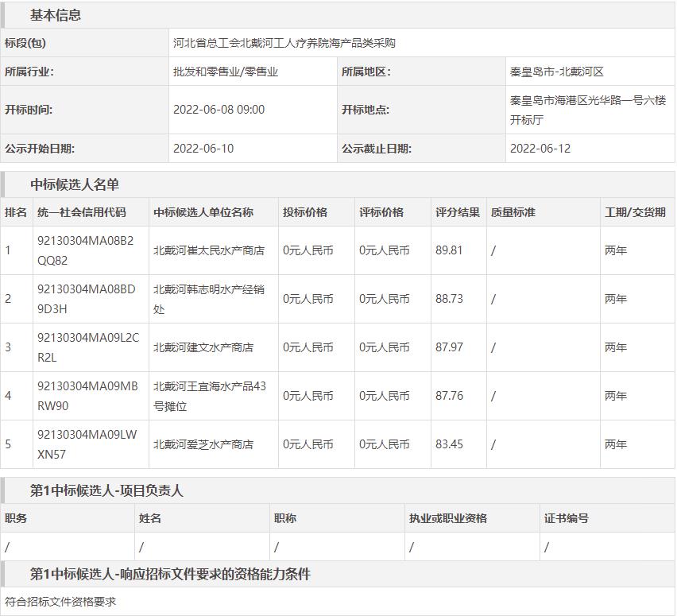Click 北戴河王宜海水产品43号摊位 company name
The height and width of the screenshot is (616, 677).
click(x=210, y=396)
